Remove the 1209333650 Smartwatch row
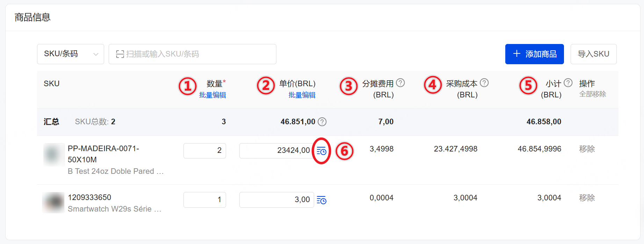The height and width of the screenshot is (244, 644). 587,198
